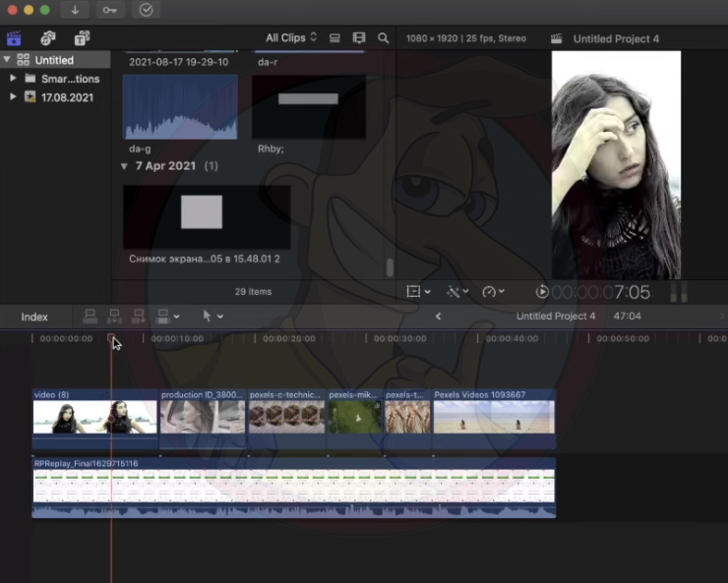Viewport: 728px width, 583px height.
Task: Select the Снимок экрана clip thumbnail
Action: [207, 217]
